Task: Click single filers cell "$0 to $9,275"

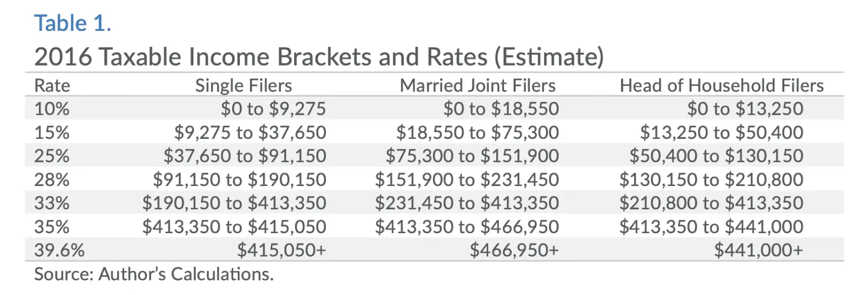Action: tap(273, 109)
